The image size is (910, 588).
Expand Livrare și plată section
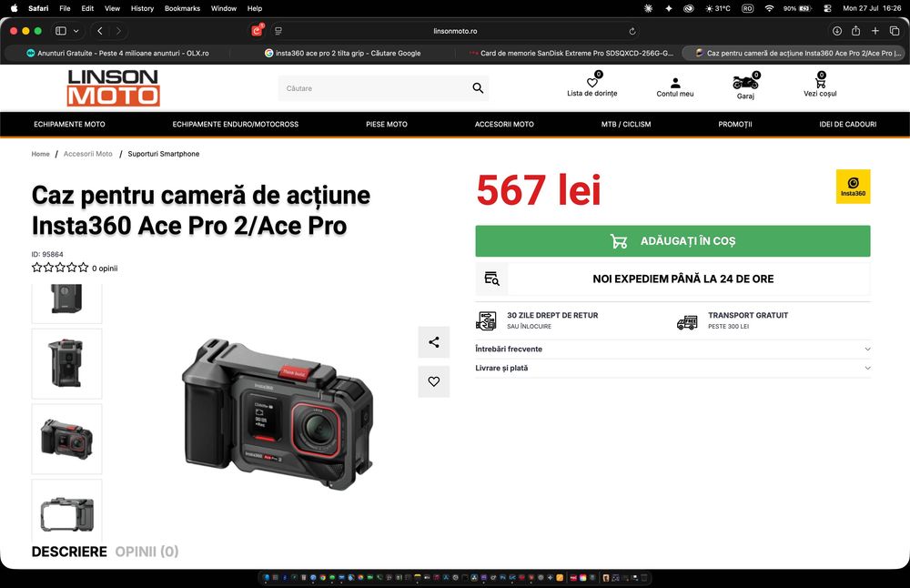point(672,368)
